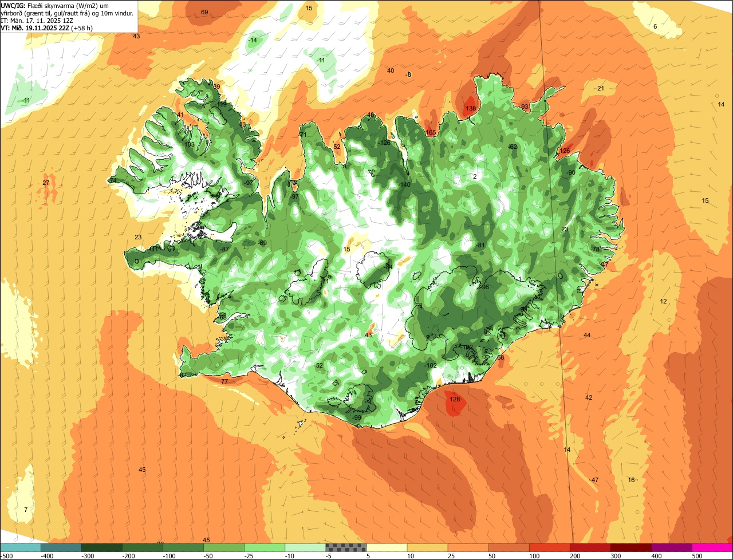The image size is (733, 560).
Task: Click the flux value '12' on the map
Action: [663, 302]
